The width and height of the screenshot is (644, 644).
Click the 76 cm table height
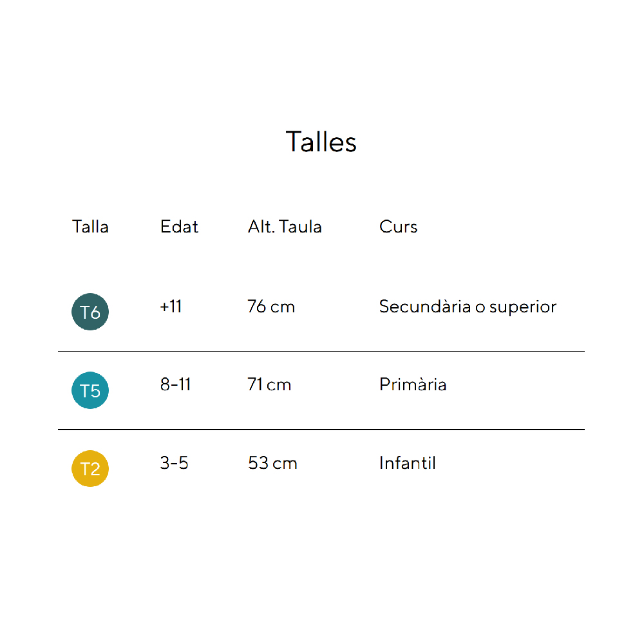(271, 307)
